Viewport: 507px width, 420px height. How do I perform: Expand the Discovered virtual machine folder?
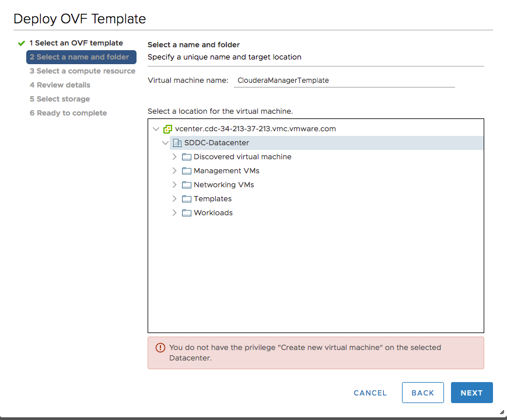pyautogui.click(x=174, y=157)
